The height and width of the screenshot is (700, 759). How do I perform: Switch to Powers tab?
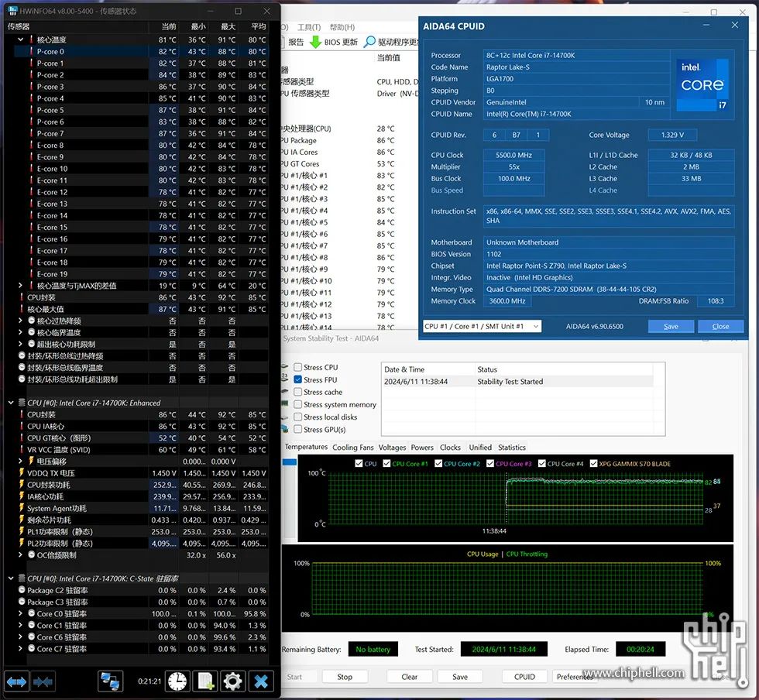[422, 448]
